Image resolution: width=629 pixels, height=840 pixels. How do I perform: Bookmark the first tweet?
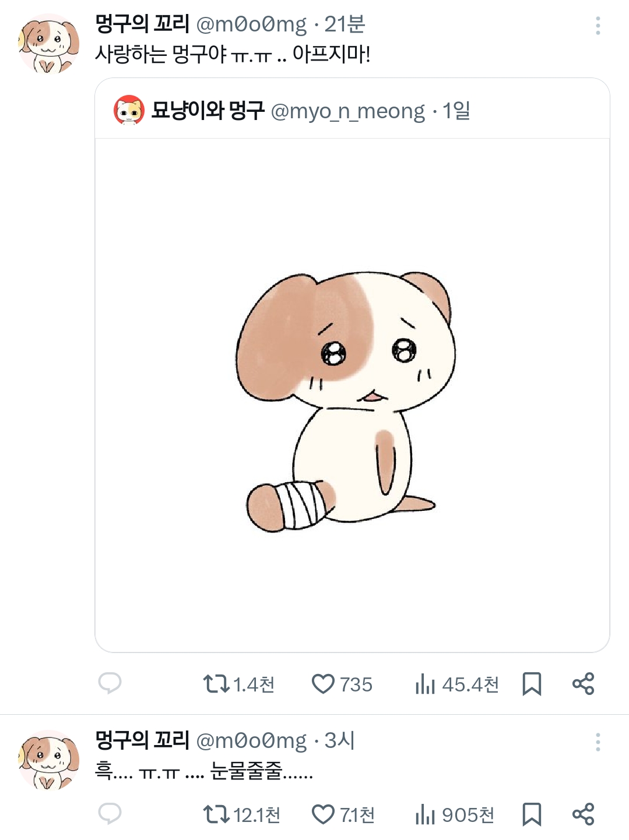(x=532, y=684)
